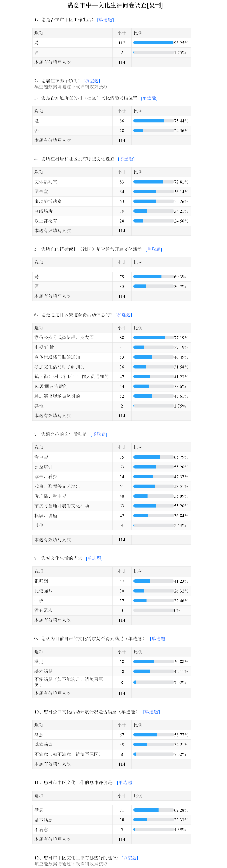Click the 比较强烈 row in question 8

(x=43, y=591)
